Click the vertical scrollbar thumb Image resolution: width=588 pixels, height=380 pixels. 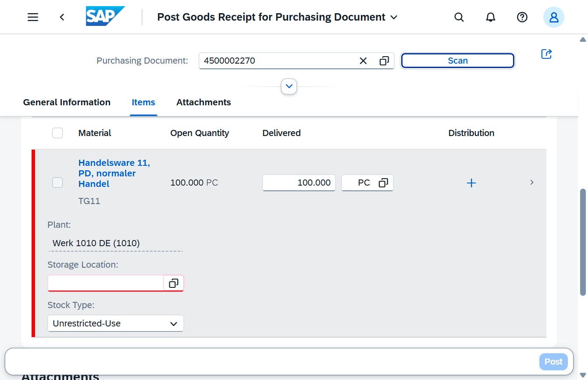583,242
